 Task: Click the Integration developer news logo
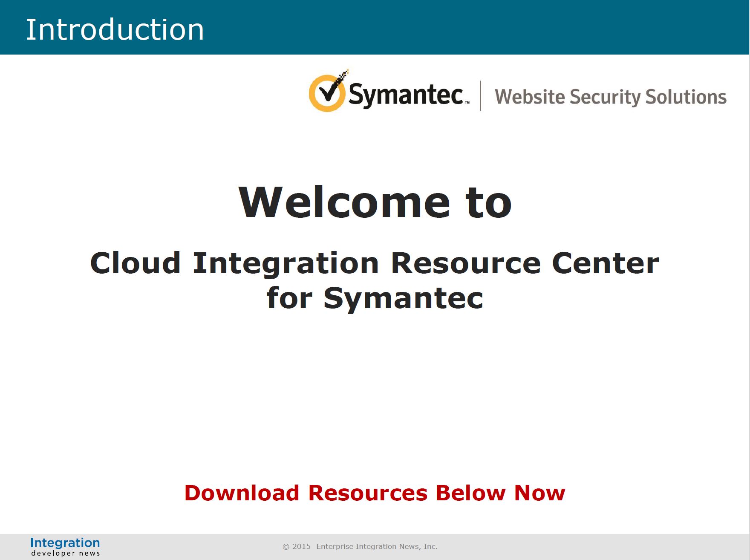[x=65, y=547]
